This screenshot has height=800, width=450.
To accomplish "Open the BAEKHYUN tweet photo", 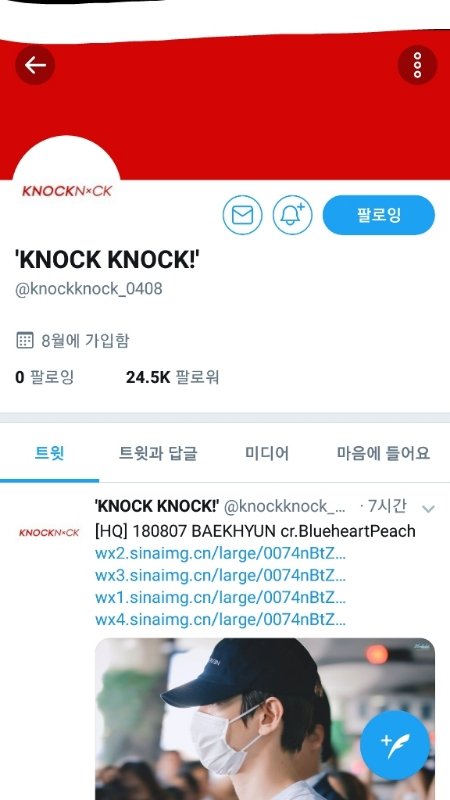I will (x=265, y=719).
